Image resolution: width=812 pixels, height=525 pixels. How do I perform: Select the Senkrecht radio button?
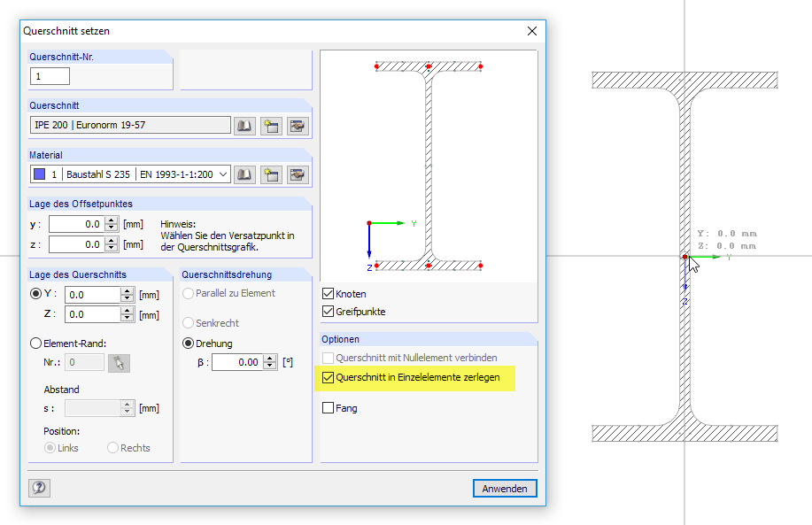188,323
